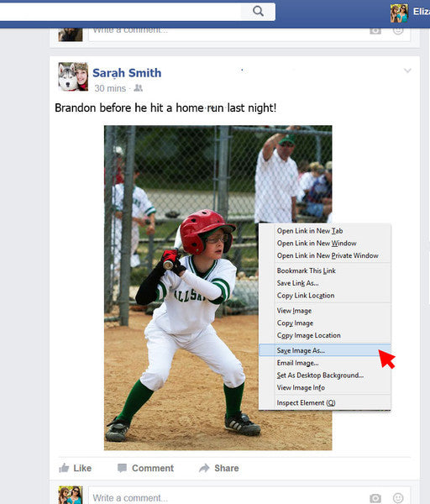Open Sarah Smith's profile picture

coord(73,76)
